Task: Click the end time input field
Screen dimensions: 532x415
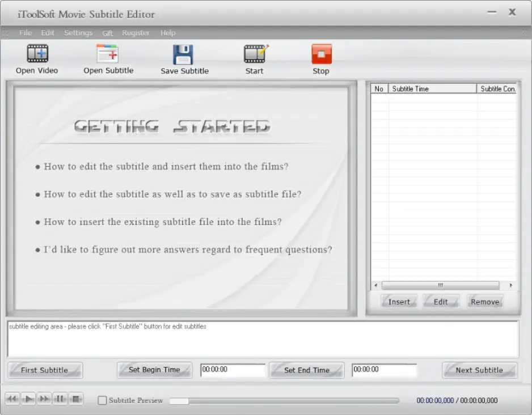Action: [384, 370]
